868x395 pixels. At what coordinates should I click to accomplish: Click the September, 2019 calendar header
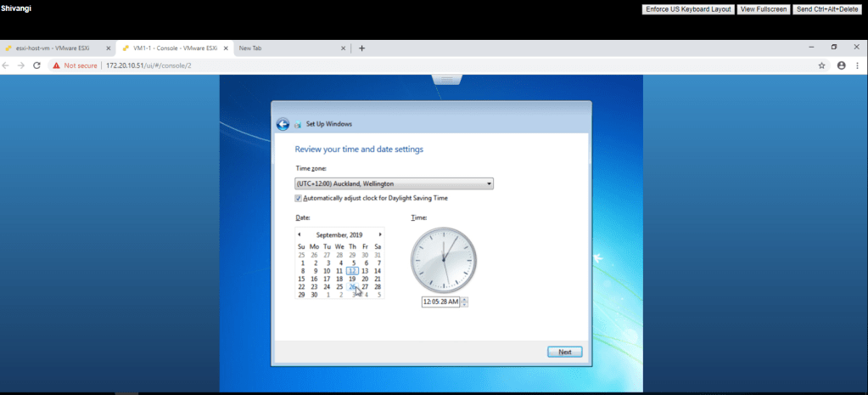(x=339, y=234)
